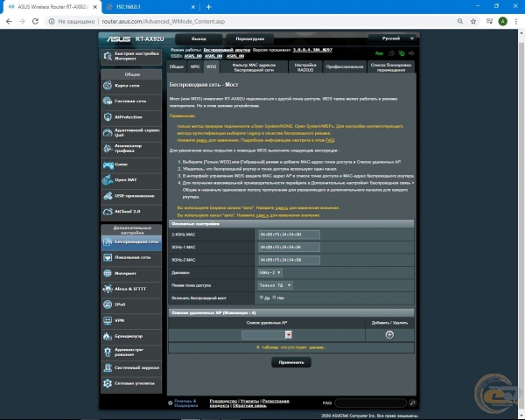The image size is (525, 420).
Task: Open Гостевая сеть sidebar item
Action: 131,101
